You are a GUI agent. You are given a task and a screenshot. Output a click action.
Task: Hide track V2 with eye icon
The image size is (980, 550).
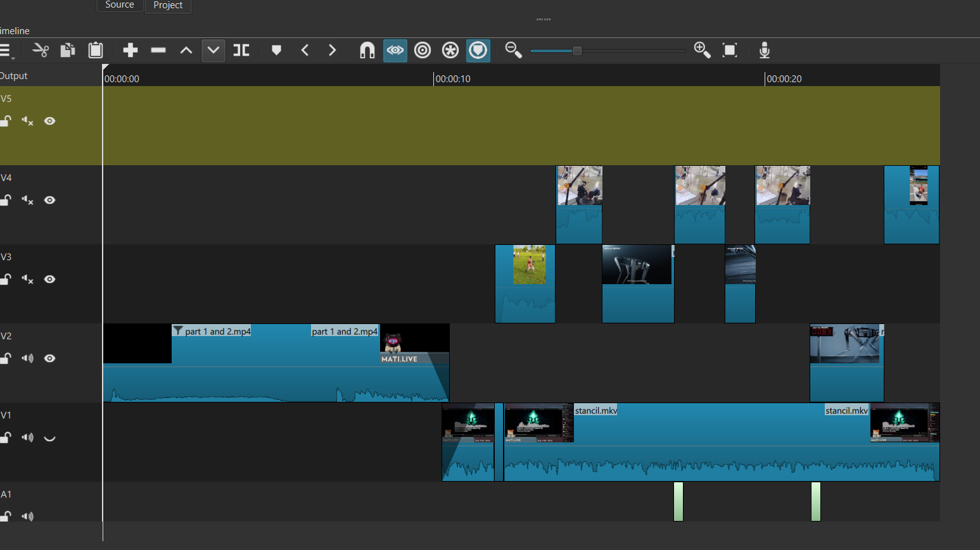[50, 358]
